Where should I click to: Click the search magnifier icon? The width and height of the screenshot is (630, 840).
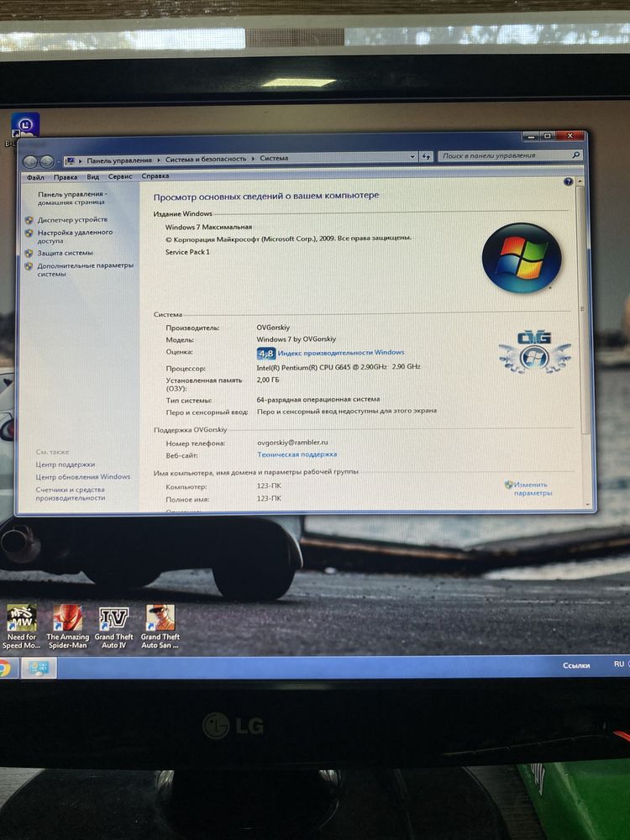click(x=576, y=155)
